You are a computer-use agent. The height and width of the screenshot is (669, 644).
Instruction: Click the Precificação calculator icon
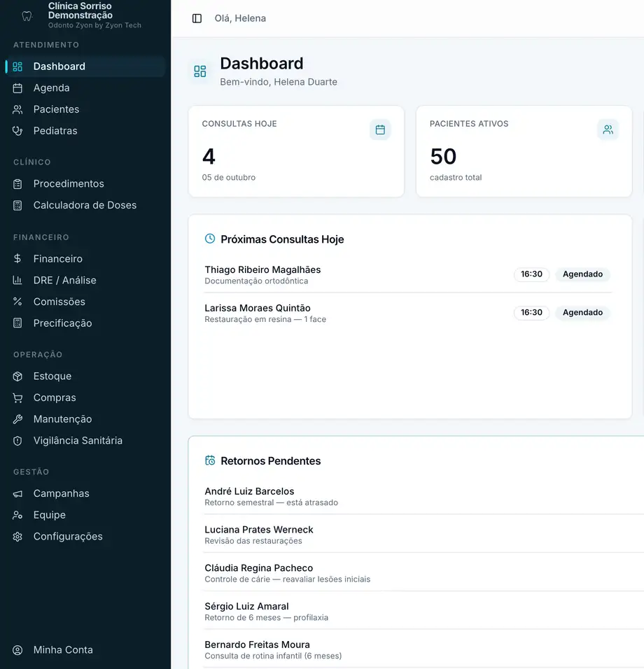point(17,323)
